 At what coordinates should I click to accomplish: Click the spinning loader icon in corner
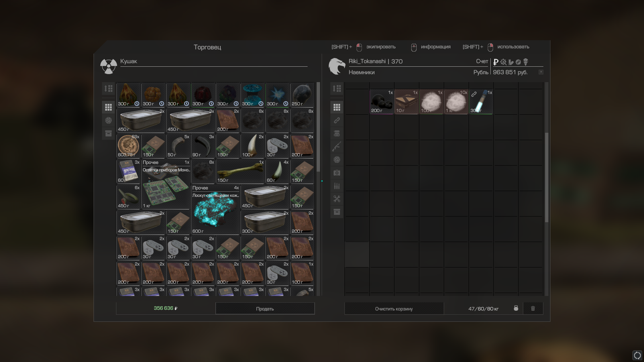pyautogui.click(x=637, y=355)
